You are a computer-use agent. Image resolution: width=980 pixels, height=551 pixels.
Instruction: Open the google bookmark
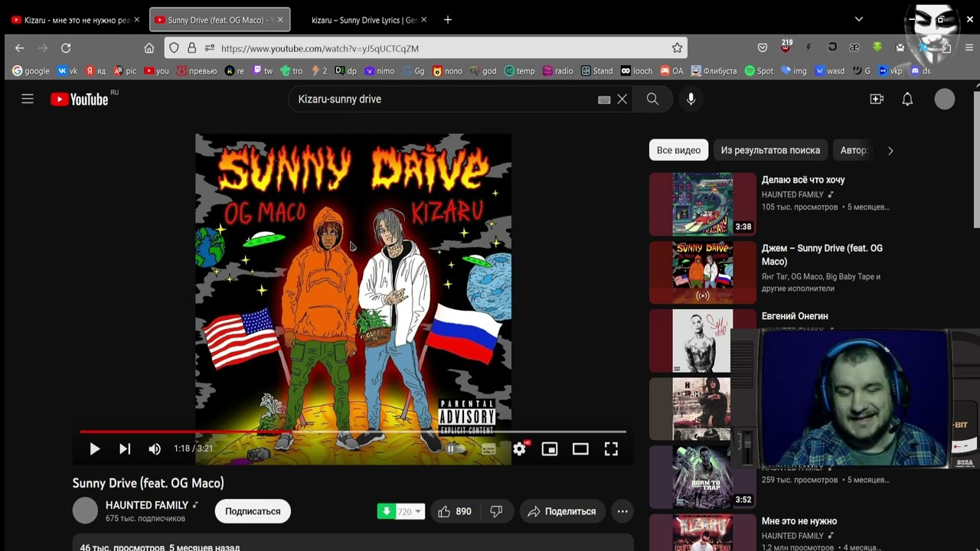[x=31, y=70]
